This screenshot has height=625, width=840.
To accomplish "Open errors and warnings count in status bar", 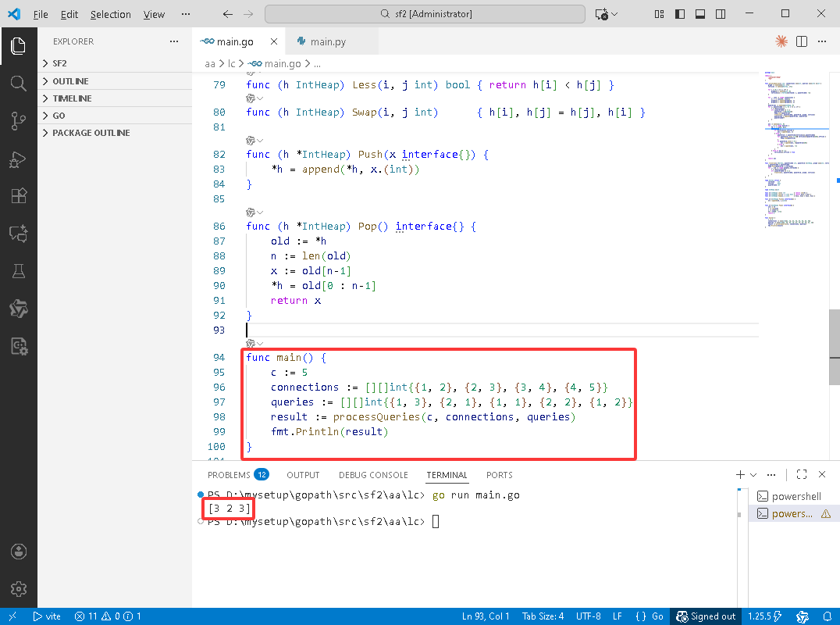I will click(108, 616).
